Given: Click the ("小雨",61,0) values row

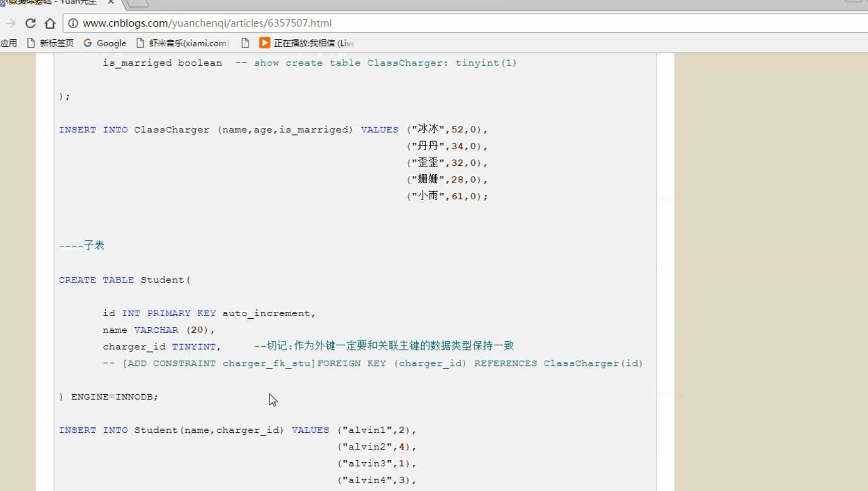Looking at the screenshot, I should coord(447,196).
